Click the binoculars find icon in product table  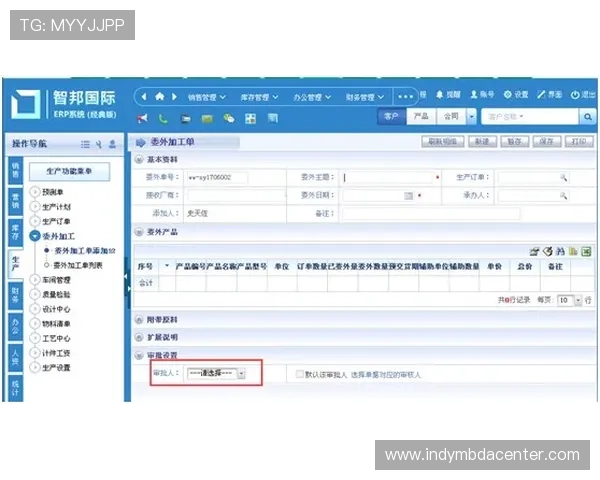pos(560,251)
